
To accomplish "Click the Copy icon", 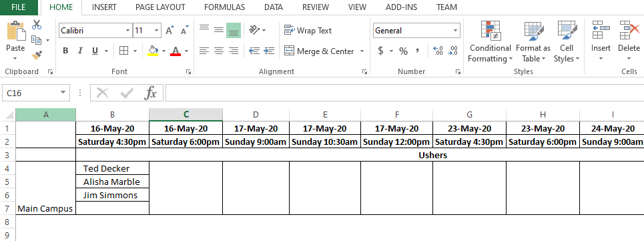I will point(37,40).
